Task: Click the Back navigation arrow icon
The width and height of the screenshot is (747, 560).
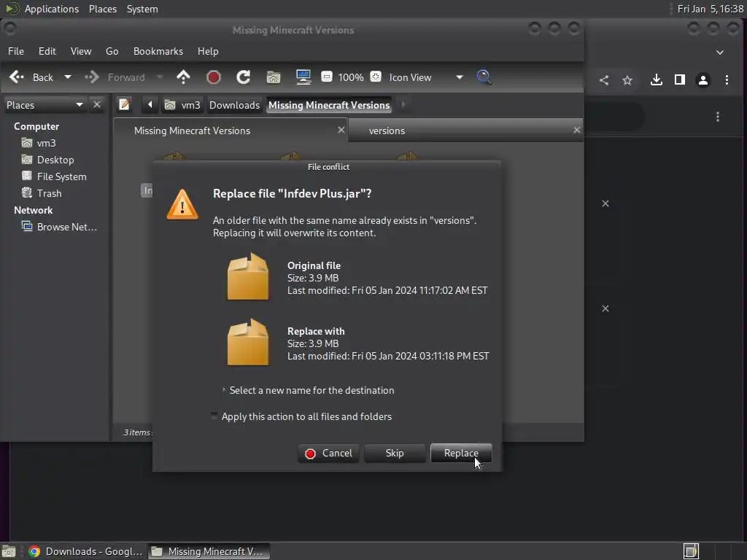Action: 16,77
